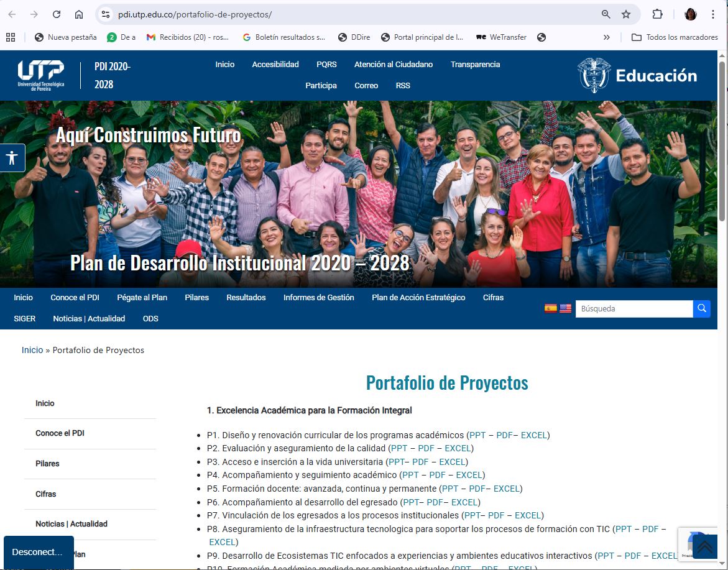Viewport: 728px width, 570px height.
Task: Click the scroll-to-top double arrow
Action: pos(704,546)
